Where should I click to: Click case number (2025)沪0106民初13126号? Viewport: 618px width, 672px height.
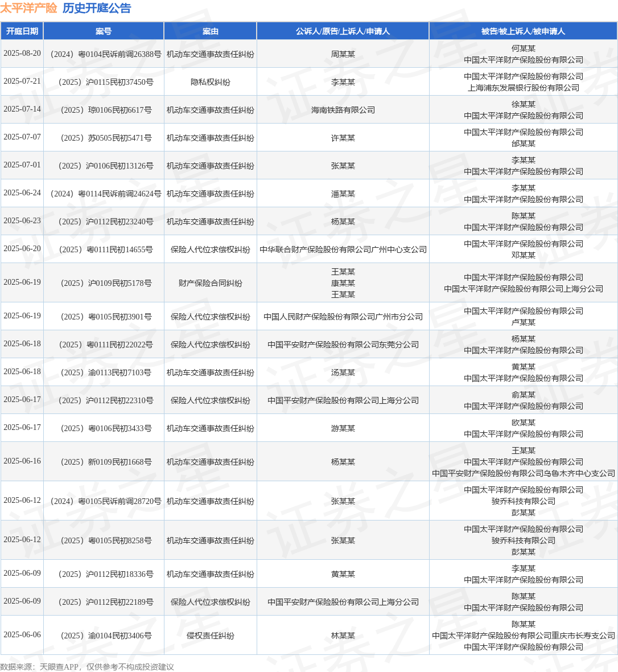coord(105,166)
